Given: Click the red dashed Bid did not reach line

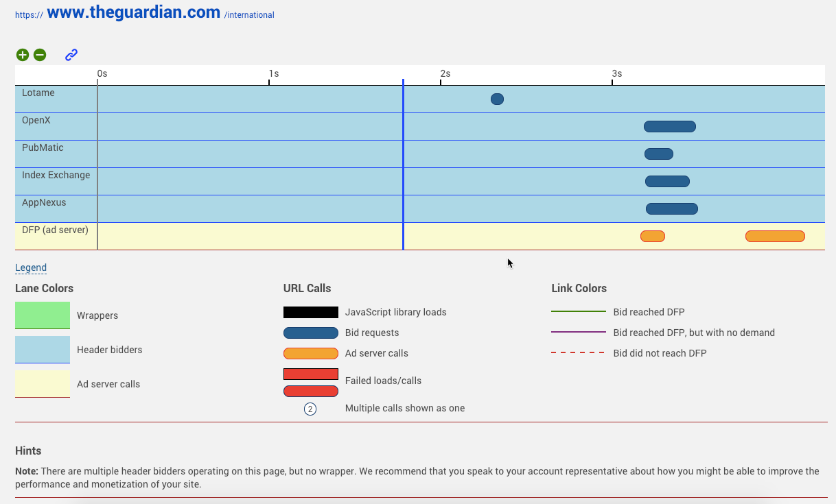Looking at the screenshot, I should pyautogui.click(x=579, y=353).
